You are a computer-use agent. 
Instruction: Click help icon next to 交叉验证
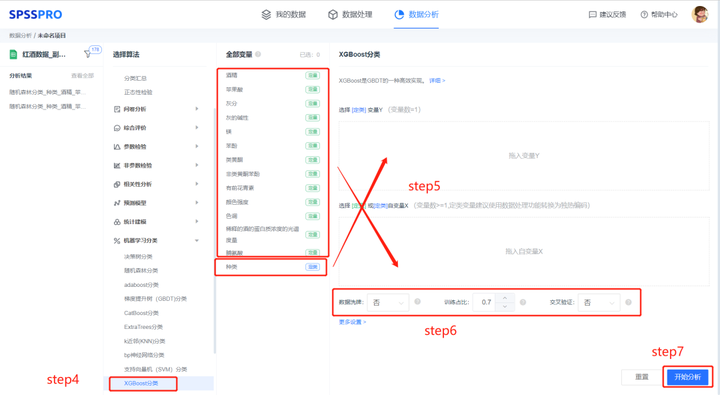(x=629, y=302)
